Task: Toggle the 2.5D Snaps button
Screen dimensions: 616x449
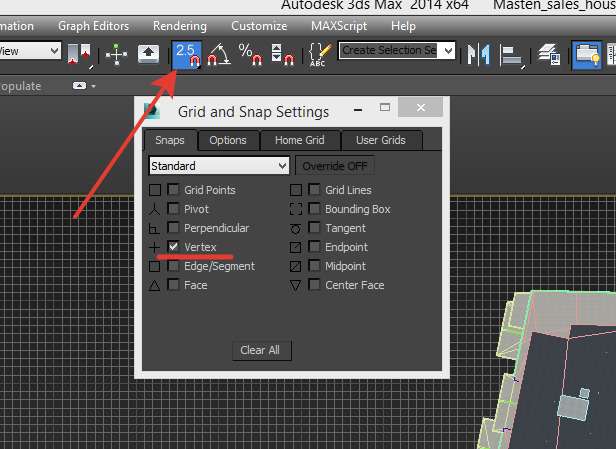Action: tap(187, 54)
